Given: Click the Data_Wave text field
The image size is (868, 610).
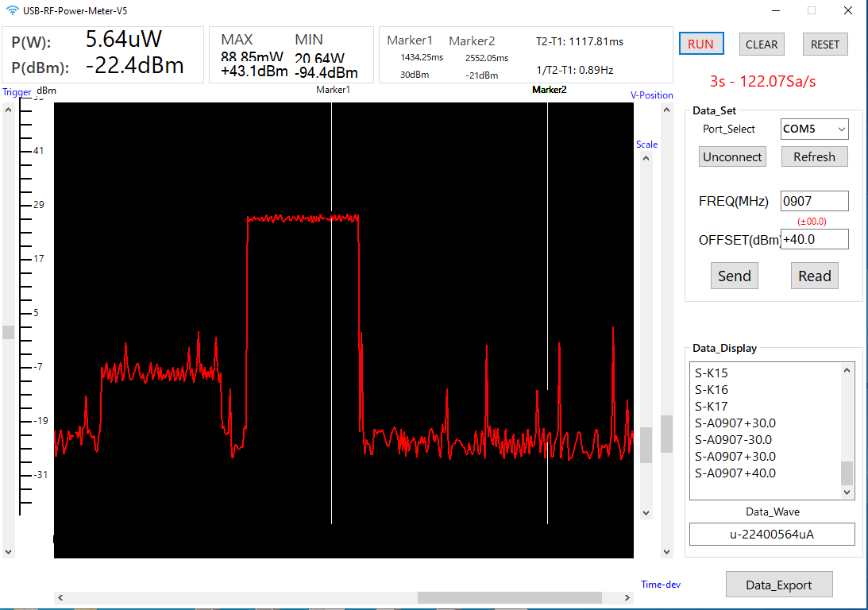Looking at the screenshot, I should 772,535.
